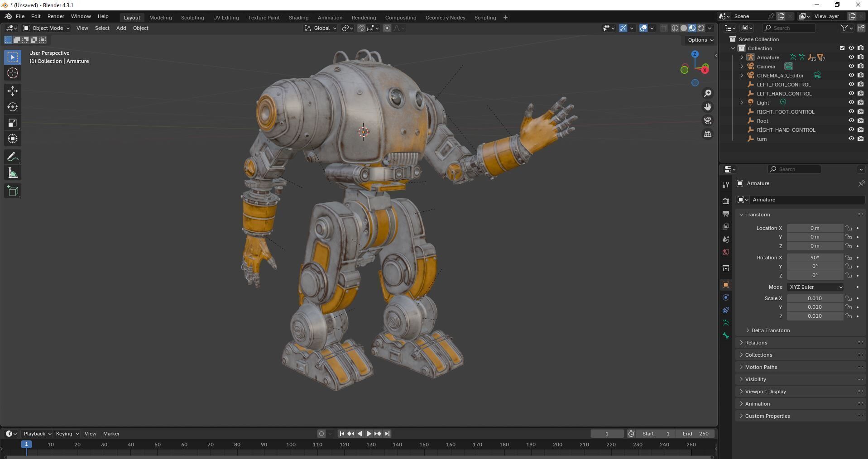Select the Cursor tool in toolbar

[x=13, y=73]
